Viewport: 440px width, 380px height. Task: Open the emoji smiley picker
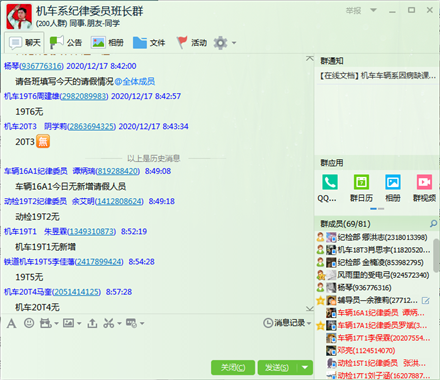coord(29,323)
